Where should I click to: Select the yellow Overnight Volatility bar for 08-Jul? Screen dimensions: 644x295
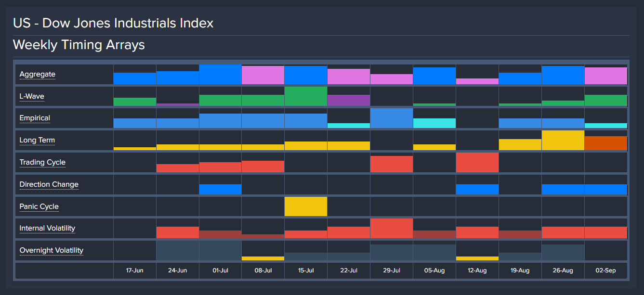pos(263,258)
